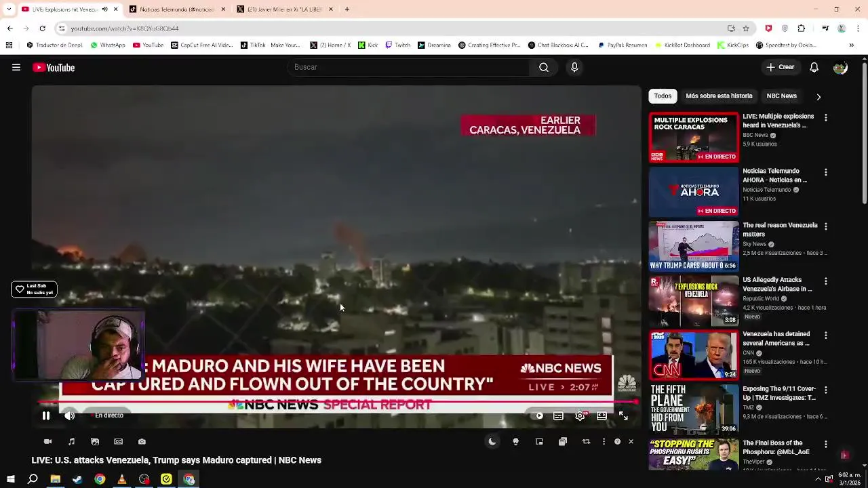Screen dimensions: 868x488
Task: Open options for Exposing The 9/11 Cover-up video
Action: pos(825,390)
